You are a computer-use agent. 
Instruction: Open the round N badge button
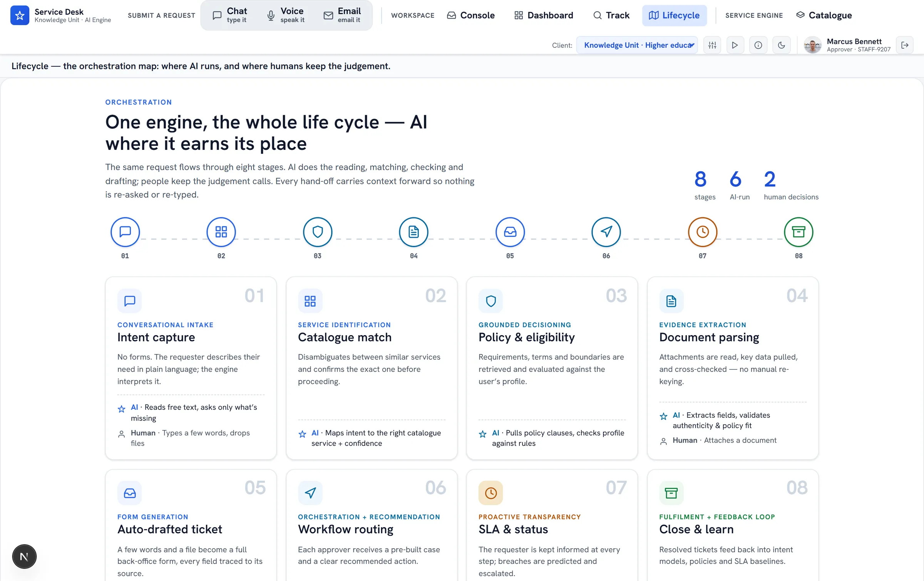(x=24, y=556)
